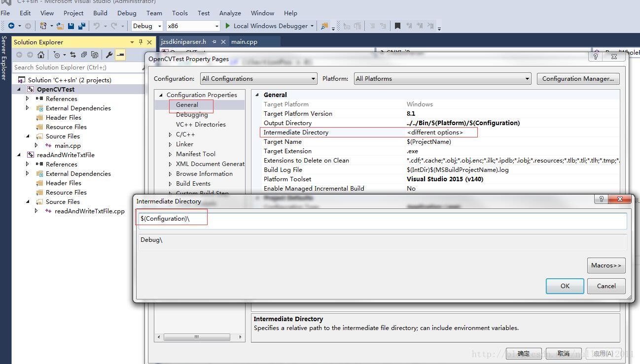Expand C/C++ in Configuration Properties
The width and height of the screenshot is (640, 364).
click(x=170, y=134)
